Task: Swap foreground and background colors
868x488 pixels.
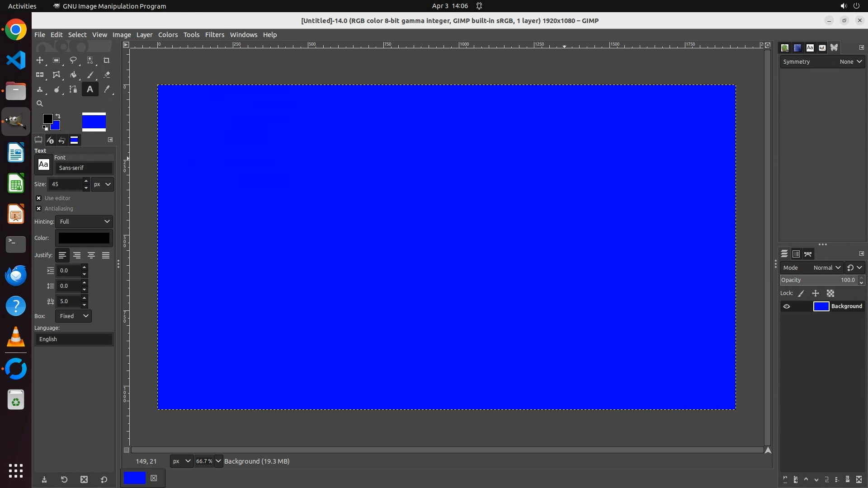Action: pos(58,116)
